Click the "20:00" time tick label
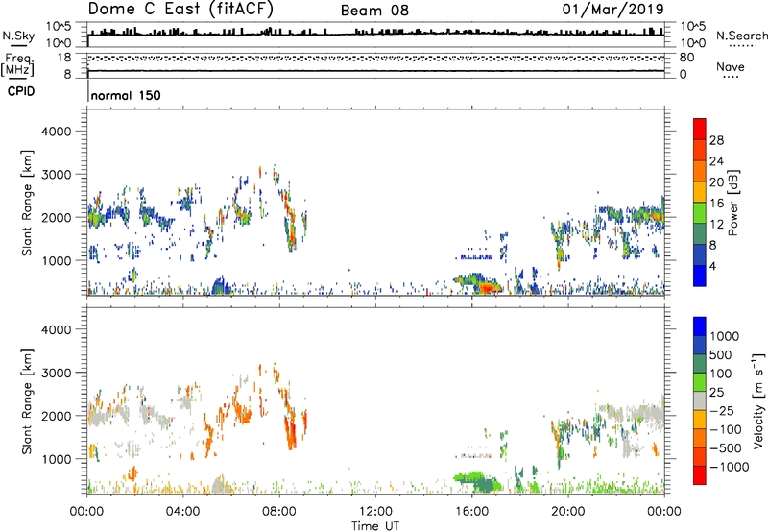768x532 pixels. point(567,512)
